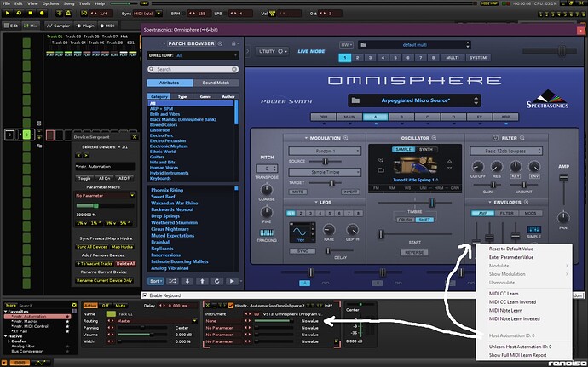Toggle the modulation INVERT button
Screen dimensions: 588x367
coord(350,192)
